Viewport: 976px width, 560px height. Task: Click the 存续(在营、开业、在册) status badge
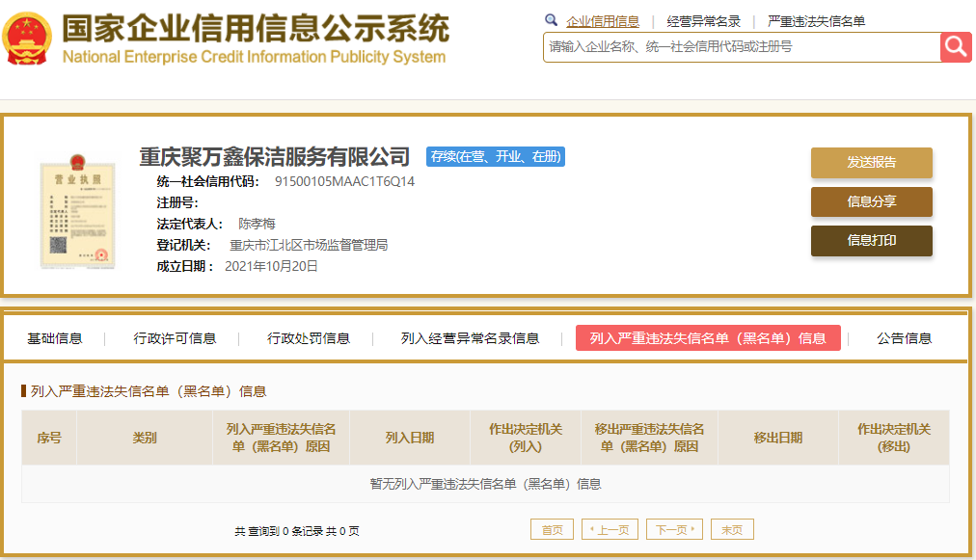(x=496, y=157)
